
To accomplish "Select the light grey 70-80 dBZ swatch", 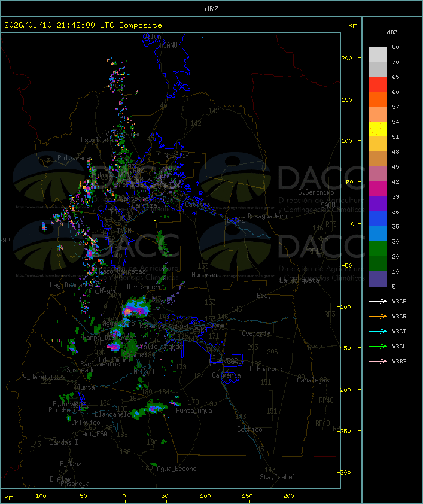I will tap(378, 54).
